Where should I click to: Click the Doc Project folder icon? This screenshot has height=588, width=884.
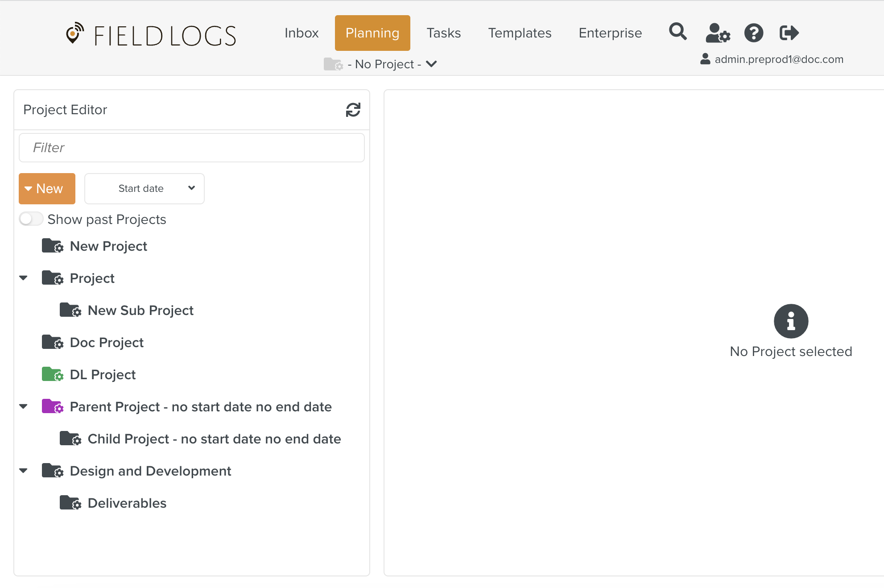52,342
